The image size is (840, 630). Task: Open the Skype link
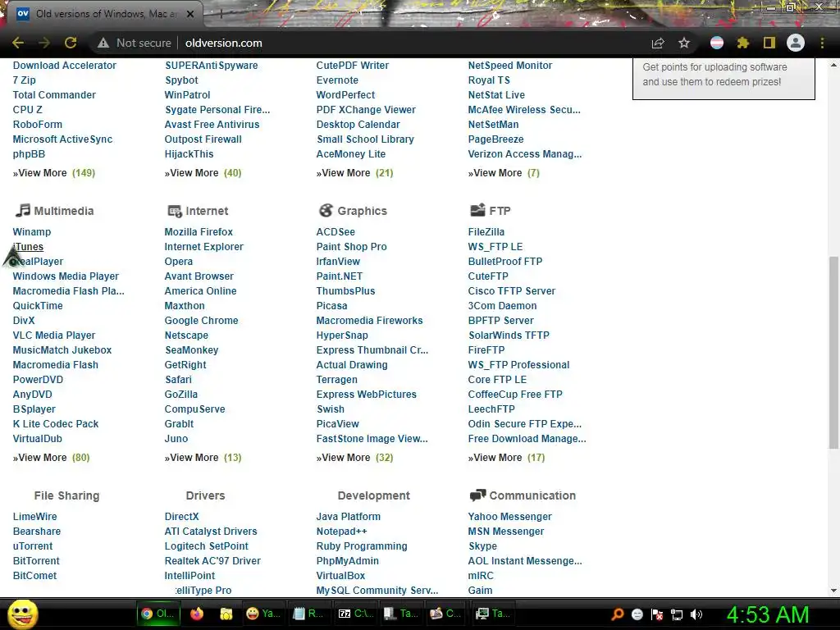pyautogui.click(x=482, y=546)
